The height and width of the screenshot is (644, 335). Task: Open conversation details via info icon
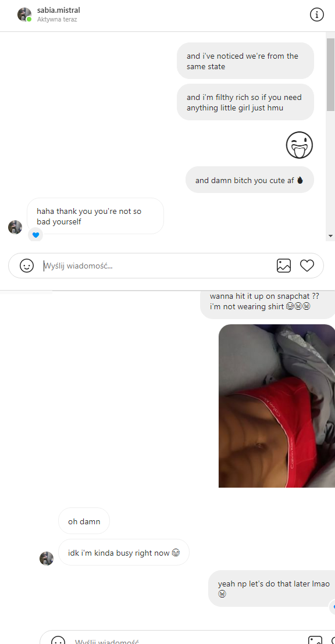pos(316,15)
